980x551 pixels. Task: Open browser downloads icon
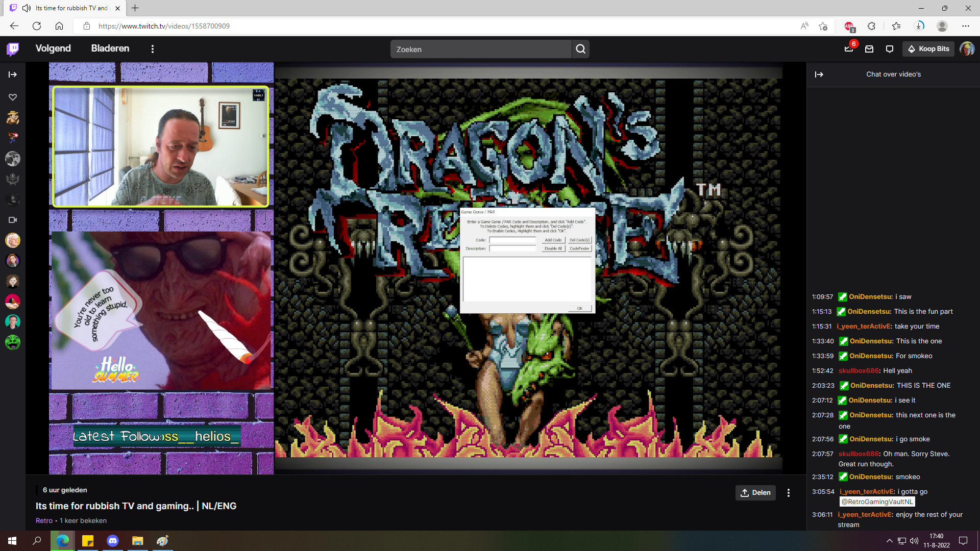click(x=919, y=26)
